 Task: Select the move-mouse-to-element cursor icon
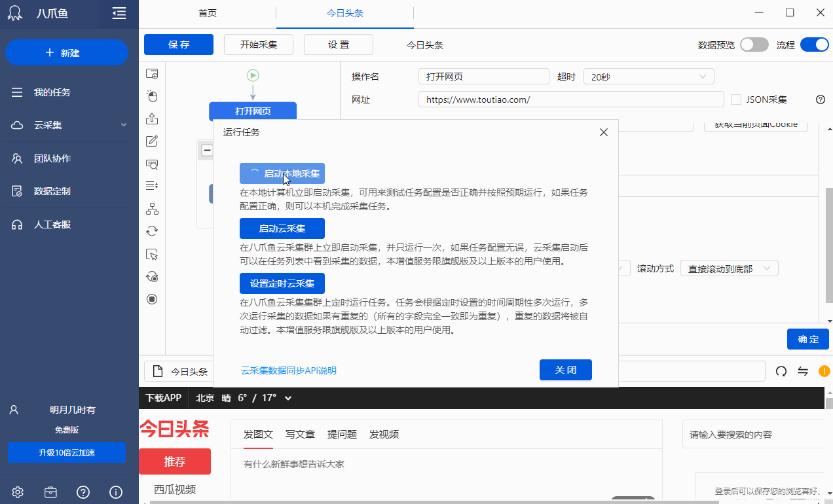[152, 254]
